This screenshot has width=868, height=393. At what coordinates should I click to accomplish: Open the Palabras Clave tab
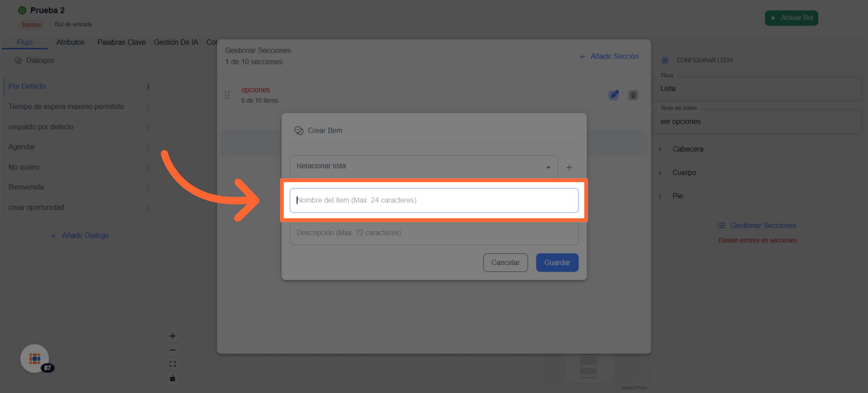(121, 42)
